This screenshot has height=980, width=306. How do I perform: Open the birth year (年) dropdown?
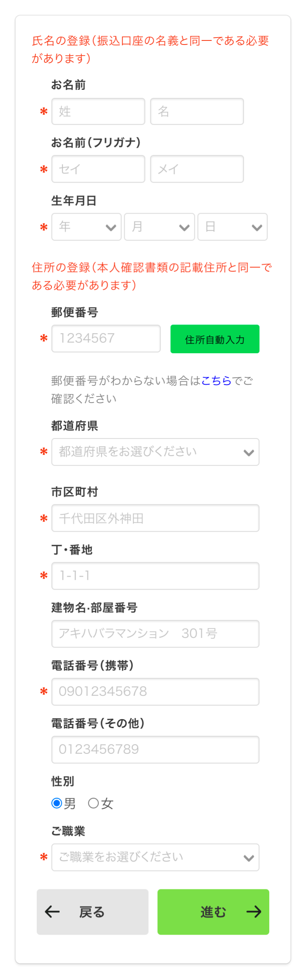click(86, 227)
